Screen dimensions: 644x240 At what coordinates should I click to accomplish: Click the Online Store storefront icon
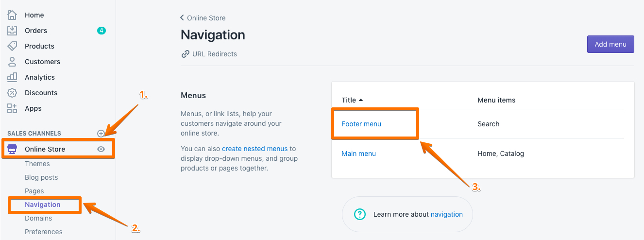12,149
